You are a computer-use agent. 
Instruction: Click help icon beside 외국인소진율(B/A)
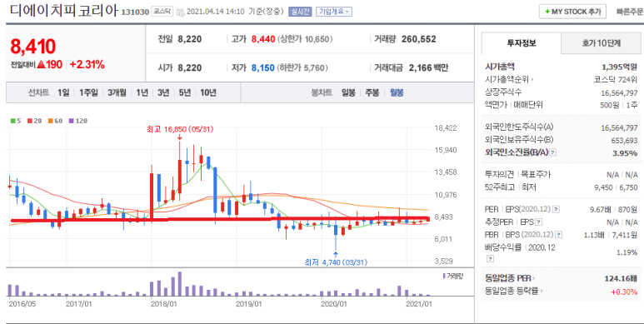553,152
